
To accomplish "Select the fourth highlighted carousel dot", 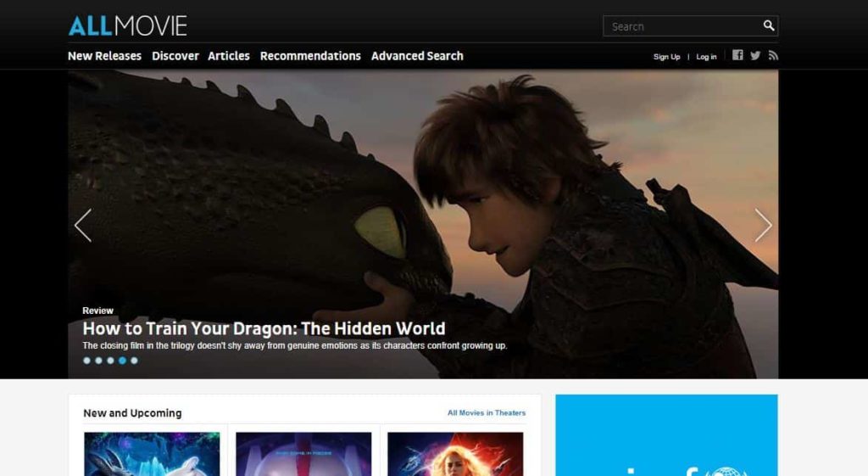I will (122, 361).
